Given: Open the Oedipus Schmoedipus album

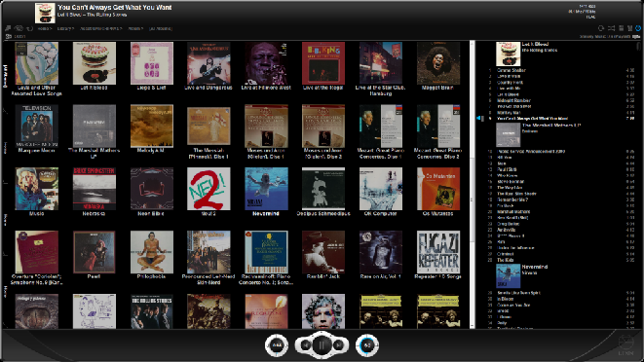Looking at the screenshot, I should point(323,189).
